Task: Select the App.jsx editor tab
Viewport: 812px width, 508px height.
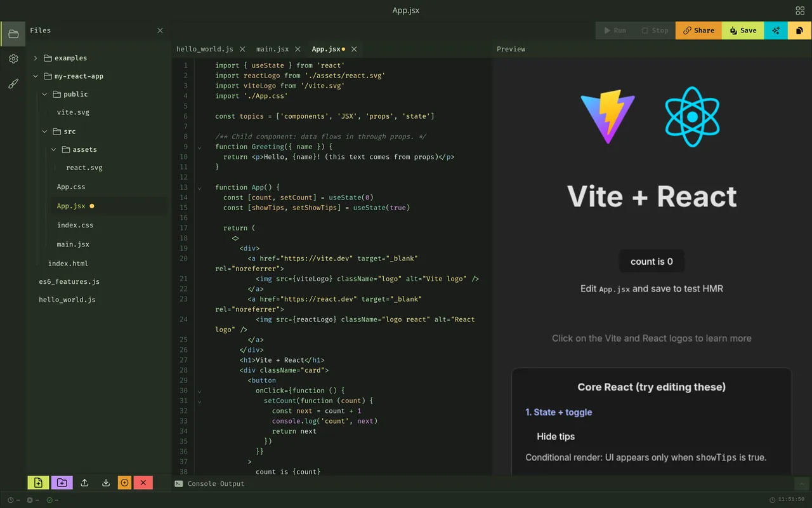Action: (326, 49)
